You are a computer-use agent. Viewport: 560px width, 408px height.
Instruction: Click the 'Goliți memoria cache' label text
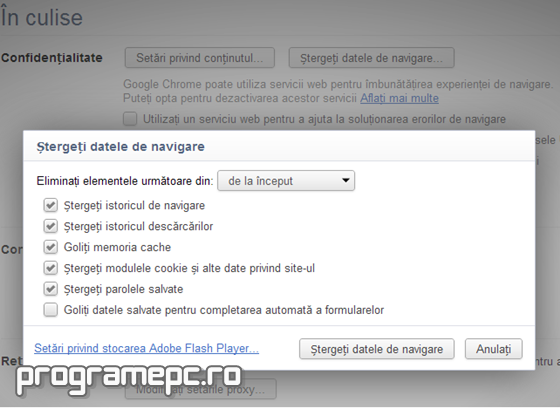pyautogui.click(x=117, y=247)
